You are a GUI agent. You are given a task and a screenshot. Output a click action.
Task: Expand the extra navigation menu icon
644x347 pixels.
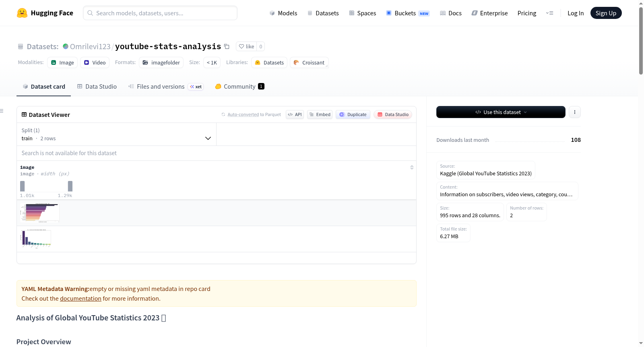tap(549, 13)
